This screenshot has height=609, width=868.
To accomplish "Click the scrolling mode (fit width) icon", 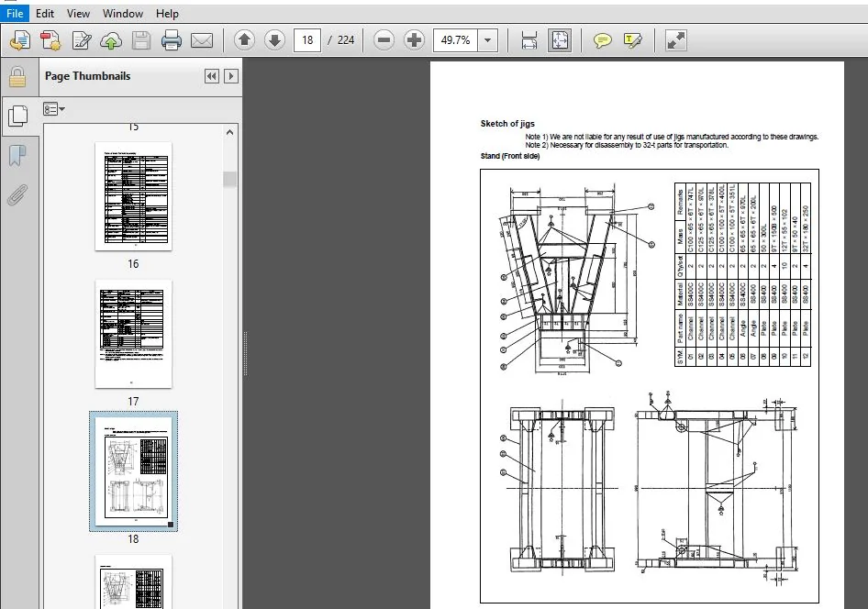I will (529, 40).
